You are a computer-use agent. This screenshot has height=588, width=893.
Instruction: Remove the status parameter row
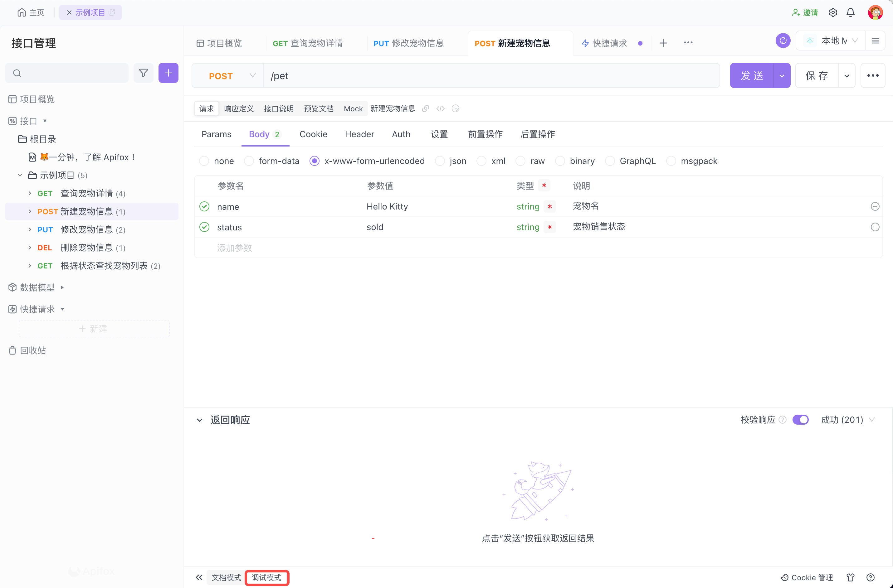click(x=875, y=227)
